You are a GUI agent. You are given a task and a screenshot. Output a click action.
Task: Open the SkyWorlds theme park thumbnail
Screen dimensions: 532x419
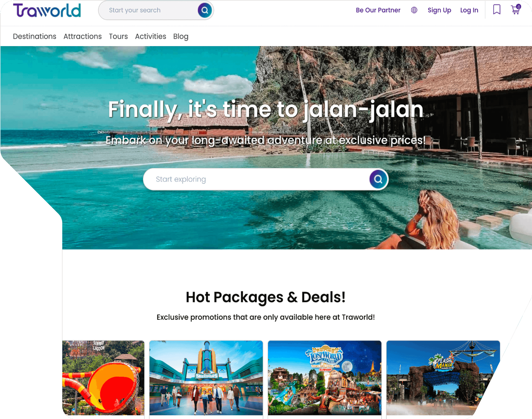(206, 378)
